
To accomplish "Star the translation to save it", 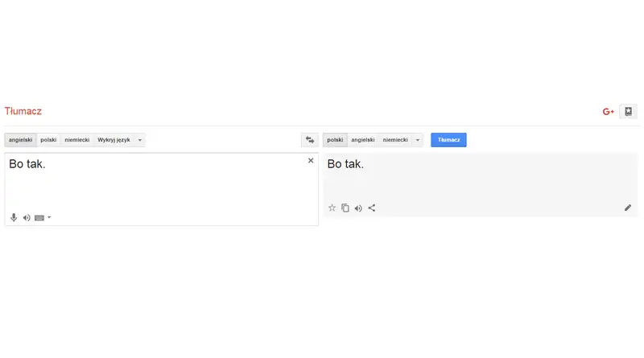I will pyautogui.click(x=332, y=208).
